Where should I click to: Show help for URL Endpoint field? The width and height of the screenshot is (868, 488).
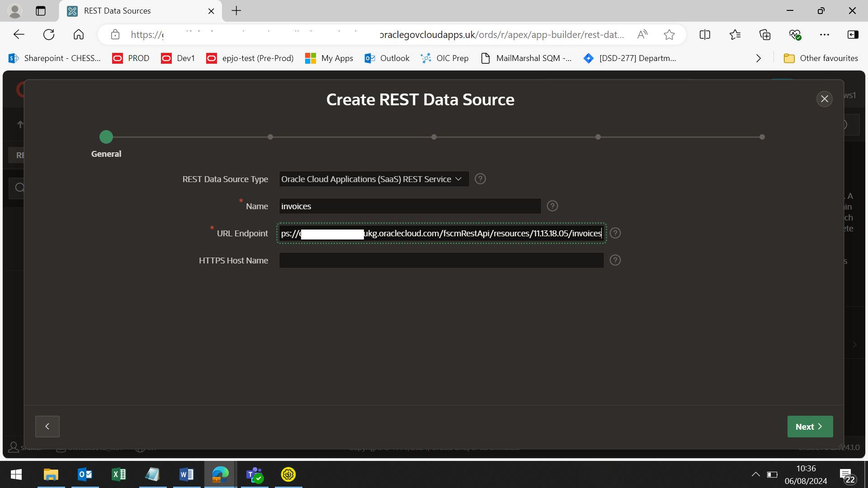[615, 233]
